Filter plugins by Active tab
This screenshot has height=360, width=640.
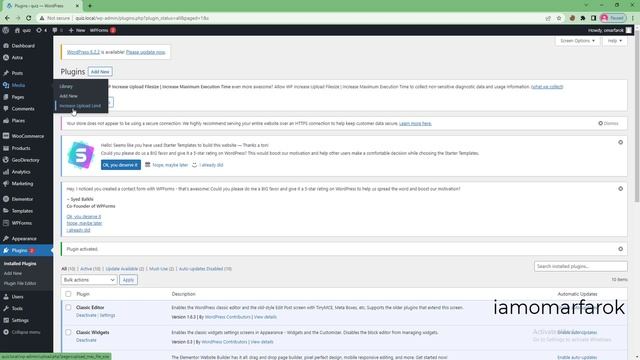point(90,269)
